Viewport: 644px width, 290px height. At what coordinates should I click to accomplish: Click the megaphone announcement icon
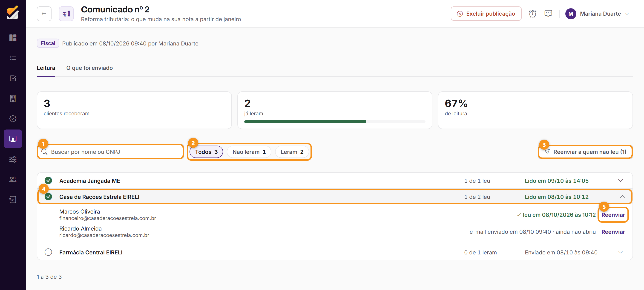pos(66,14)
